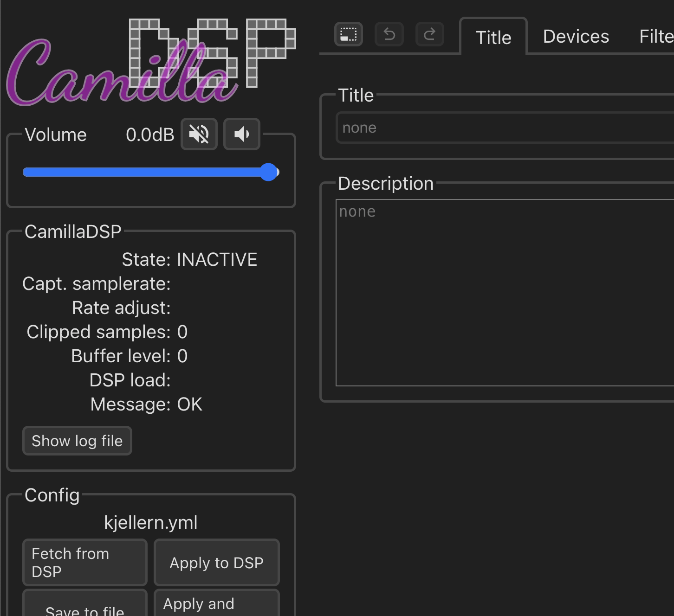
Task: Switch to the Title tab
Action: [x=493, y=37]
